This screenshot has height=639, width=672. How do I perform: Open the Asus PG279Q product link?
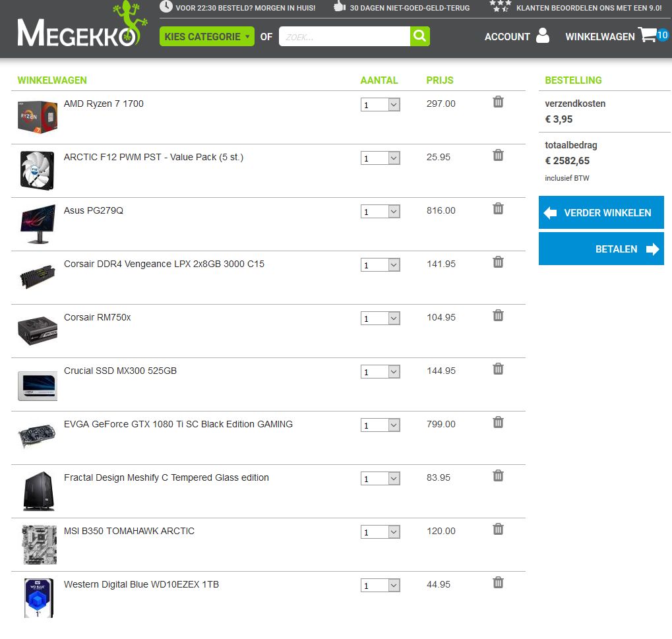click(x=94, y=210)
